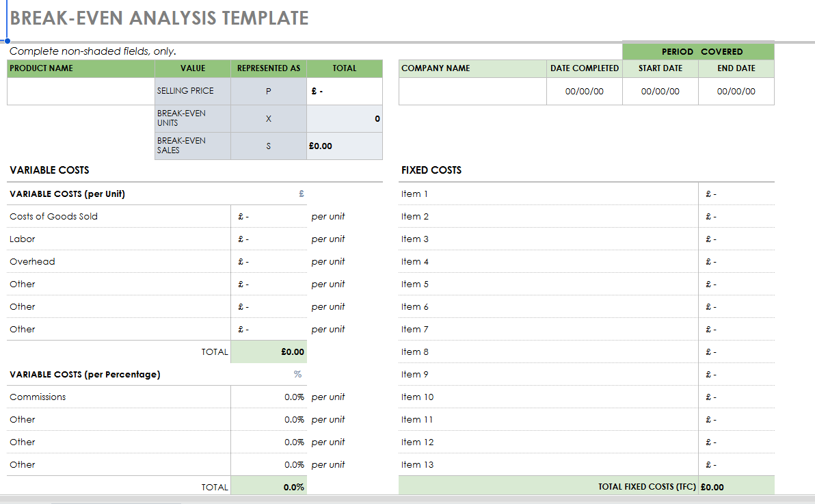This screenshot has width=815, height=504.
Task: Click the Item 4 fixed cost amount
Action: tap(736, 262)
